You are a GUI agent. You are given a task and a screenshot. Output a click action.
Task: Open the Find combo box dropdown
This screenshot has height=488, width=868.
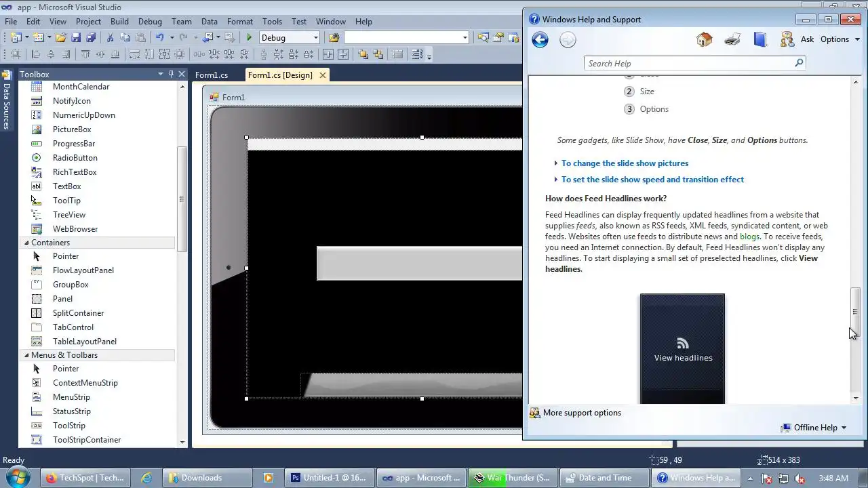[465, 37]
